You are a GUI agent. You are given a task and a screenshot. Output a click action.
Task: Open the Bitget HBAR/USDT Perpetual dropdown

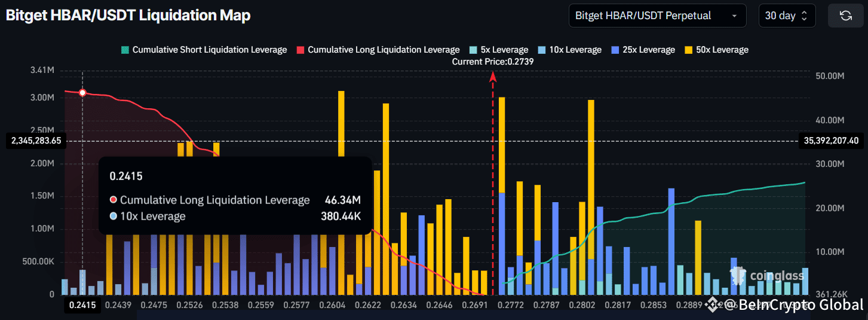click(x=657, y=16)
